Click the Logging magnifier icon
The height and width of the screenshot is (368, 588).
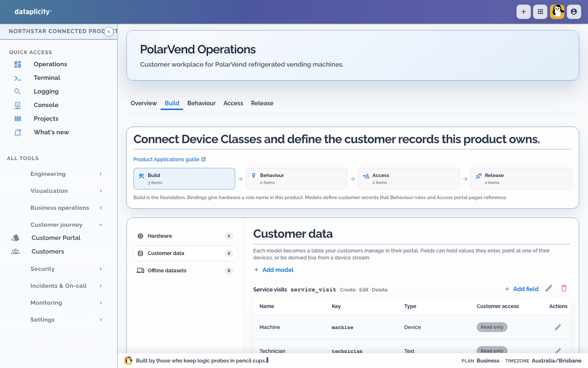pyautogui.click(x=18, y=92)
